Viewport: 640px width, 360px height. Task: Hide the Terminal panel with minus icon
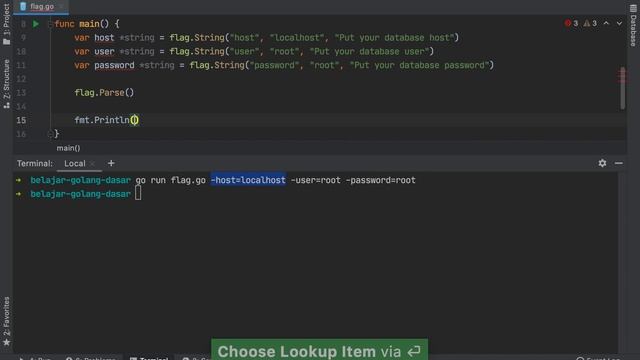pos(619,163)
